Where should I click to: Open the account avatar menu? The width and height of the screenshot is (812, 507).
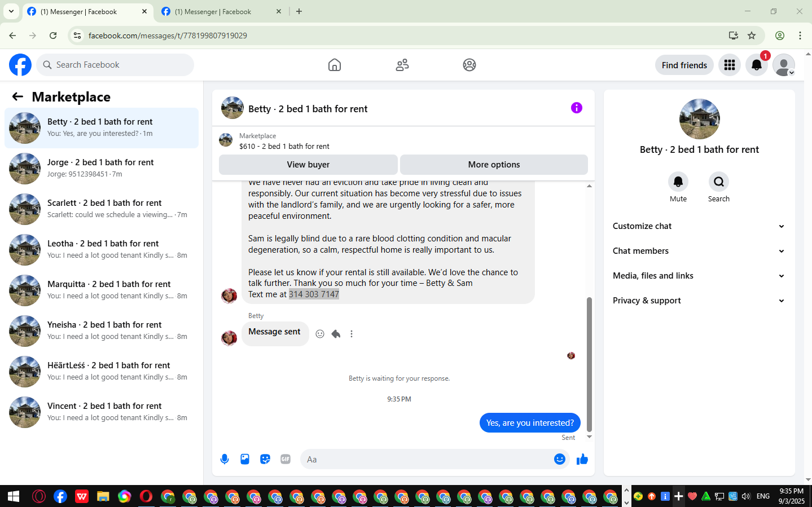point(784,65)
